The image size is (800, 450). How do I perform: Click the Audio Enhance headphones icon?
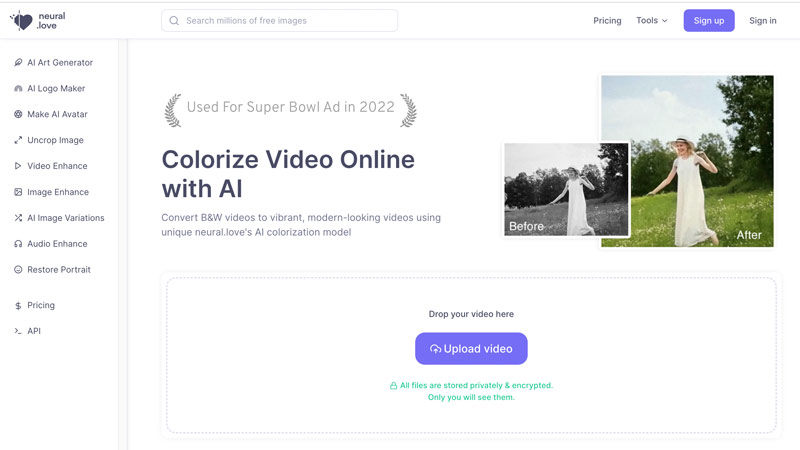point(18,244)
